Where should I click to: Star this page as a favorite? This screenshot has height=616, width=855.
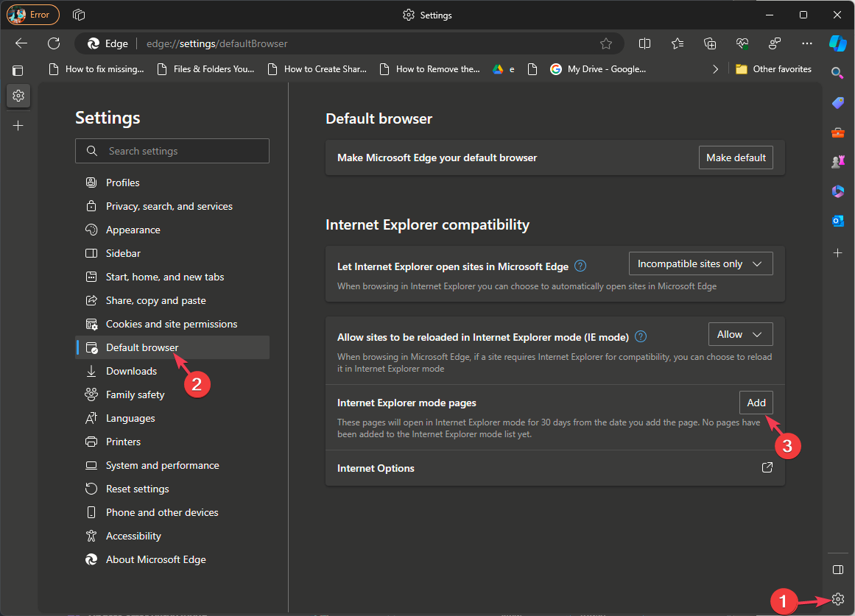click(606, 43)
